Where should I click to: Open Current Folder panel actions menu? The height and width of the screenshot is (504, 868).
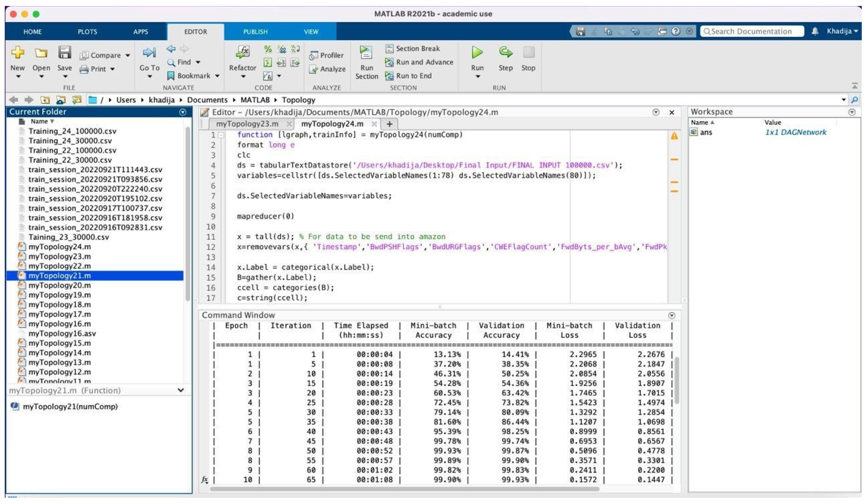(x=183, y=112)
